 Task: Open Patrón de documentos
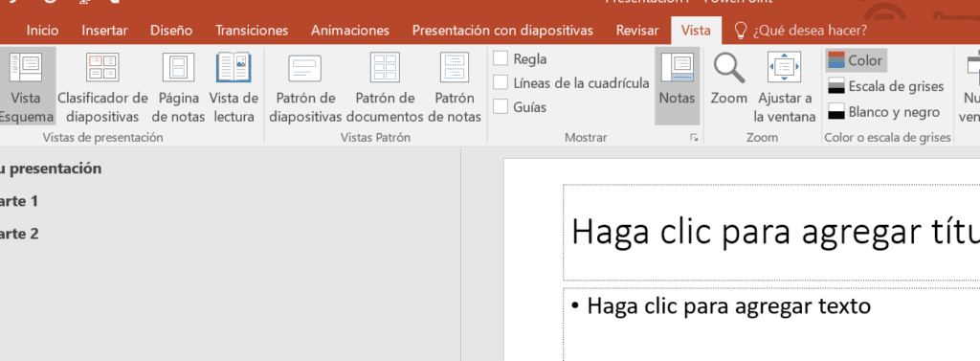pyautogui.click(x=385, y=86)
